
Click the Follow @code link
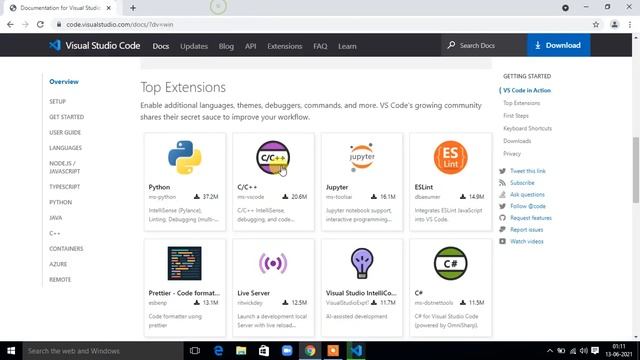pyautogui.click(x=528, y=206)
